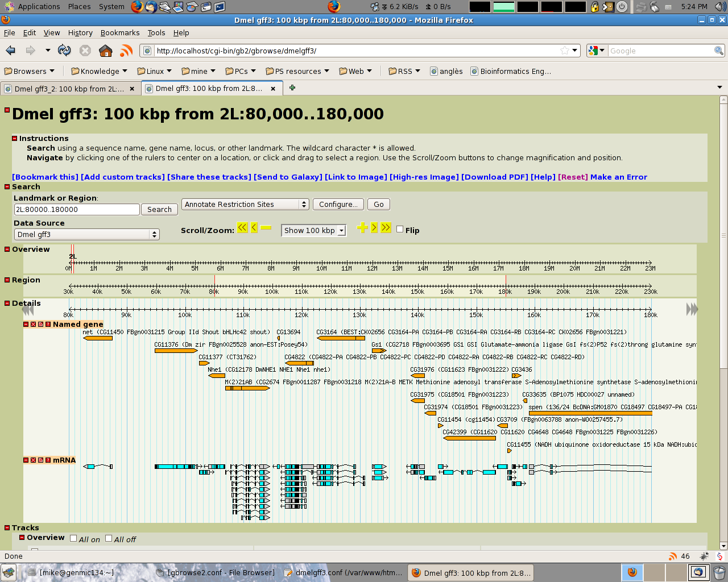This screenshot has height=582, width=728.
Task: Open the Applications menu in top panel
Action: tap(39, 7)
